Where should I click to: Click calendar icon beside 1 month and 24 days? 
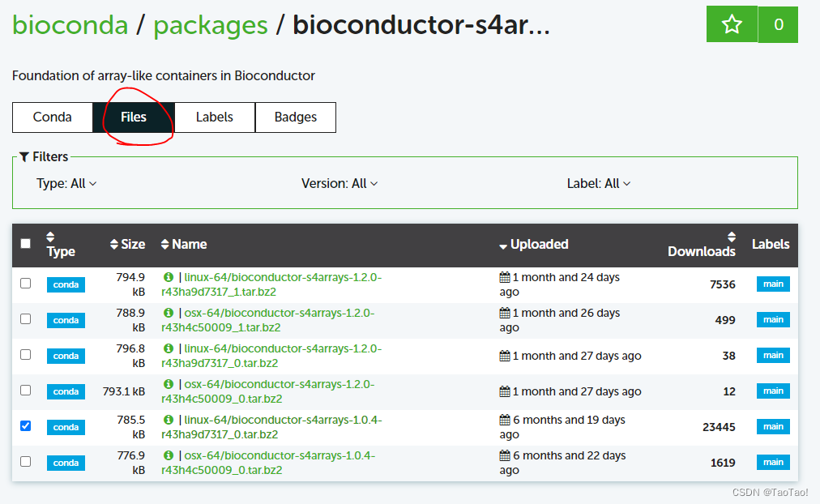point(505,277)
